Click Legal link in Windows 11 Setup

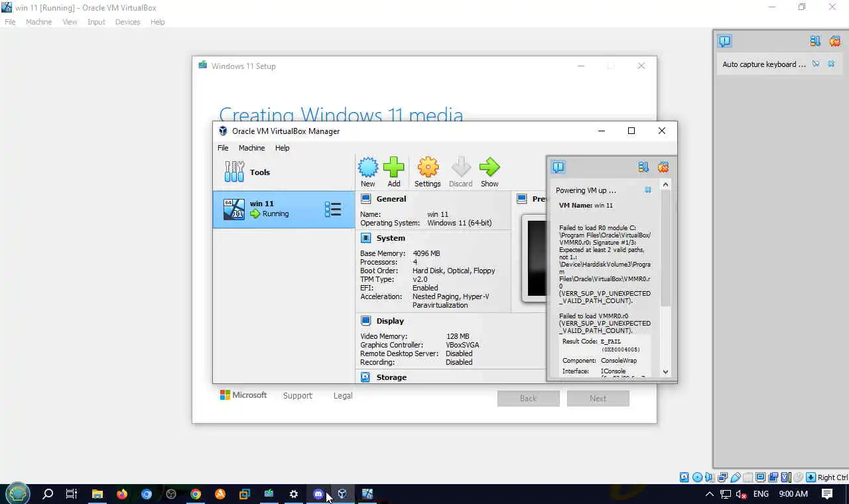[x=343, y=396]
